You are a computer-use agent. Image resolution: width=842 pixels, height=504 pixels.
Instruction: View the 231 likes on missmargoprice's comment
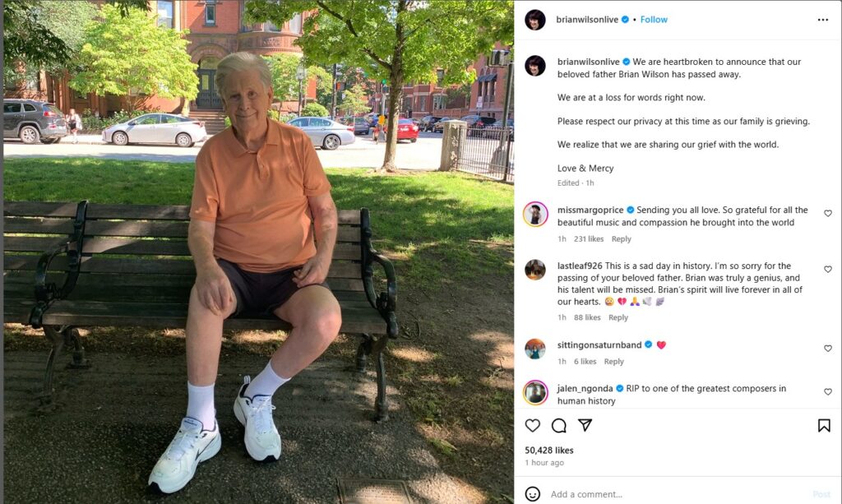[589, 239]
